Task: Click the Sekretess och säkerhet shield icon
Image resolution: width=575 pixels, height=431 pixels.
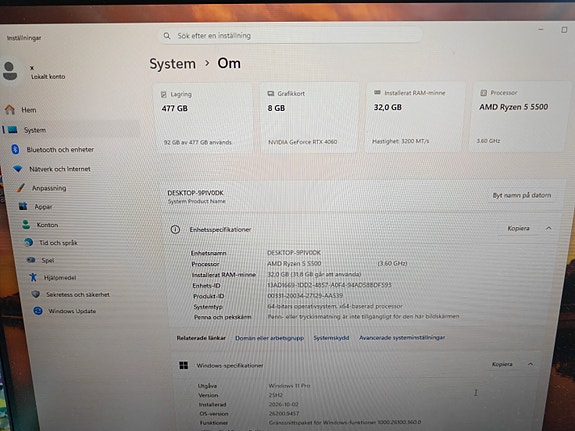Action: point(36,294)
